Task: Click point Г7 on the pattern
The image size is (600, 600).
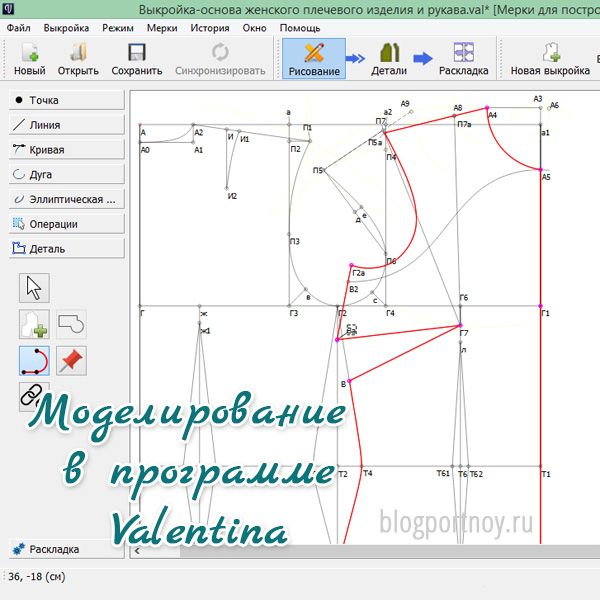Action: tap(461, 326)
